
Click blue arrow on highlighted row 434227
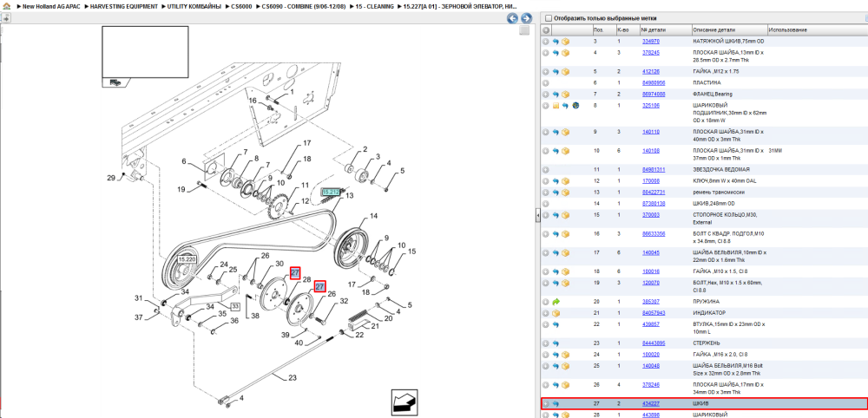pos(556,404)
